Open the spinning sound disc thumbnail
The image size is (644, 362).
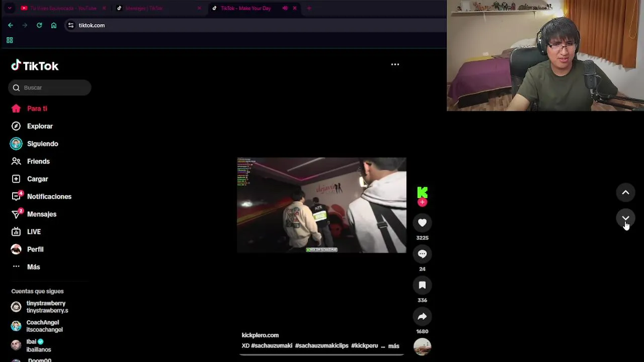(422, 346)
